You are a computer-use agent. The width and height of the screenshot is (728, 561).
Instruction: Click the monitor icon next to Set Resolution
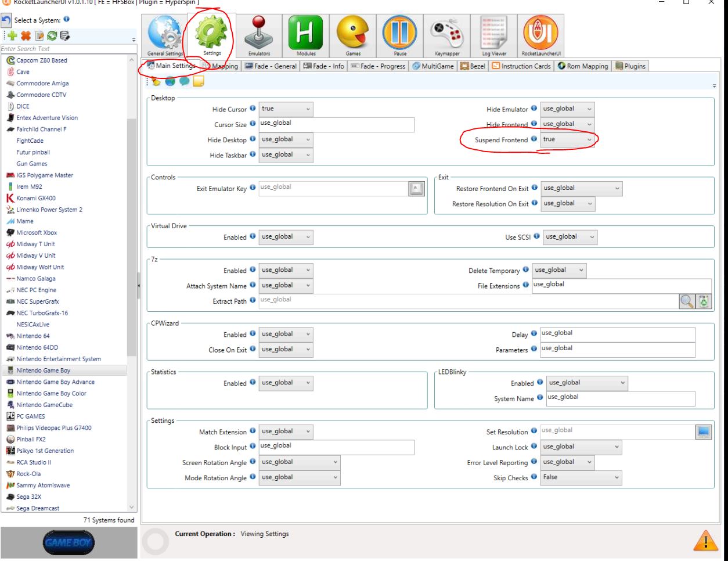coord(703,431)
